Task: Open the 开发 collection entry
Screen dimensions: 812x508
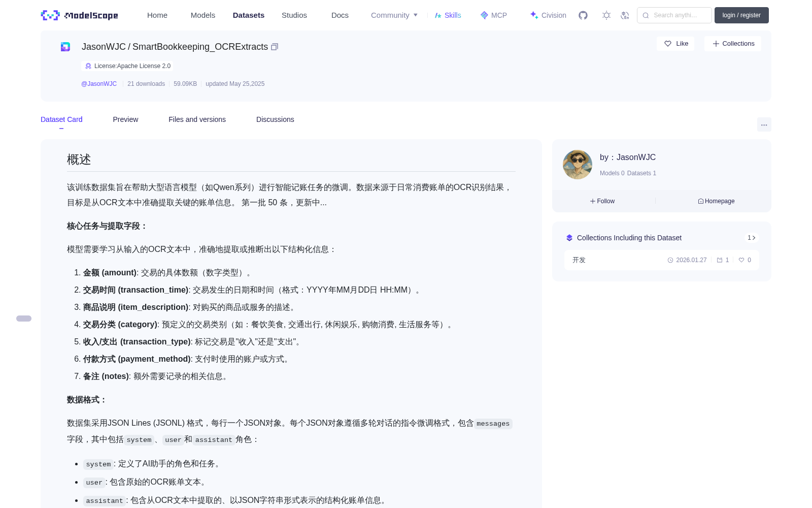Action: click(662, 260)
